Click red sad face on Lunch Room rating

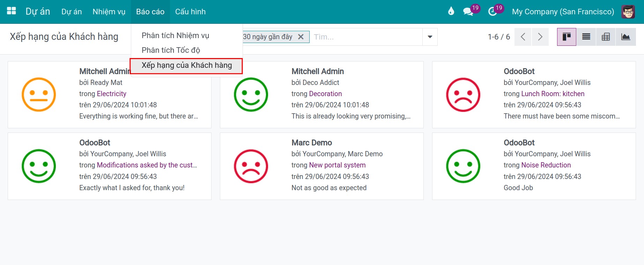pos(463,94)
